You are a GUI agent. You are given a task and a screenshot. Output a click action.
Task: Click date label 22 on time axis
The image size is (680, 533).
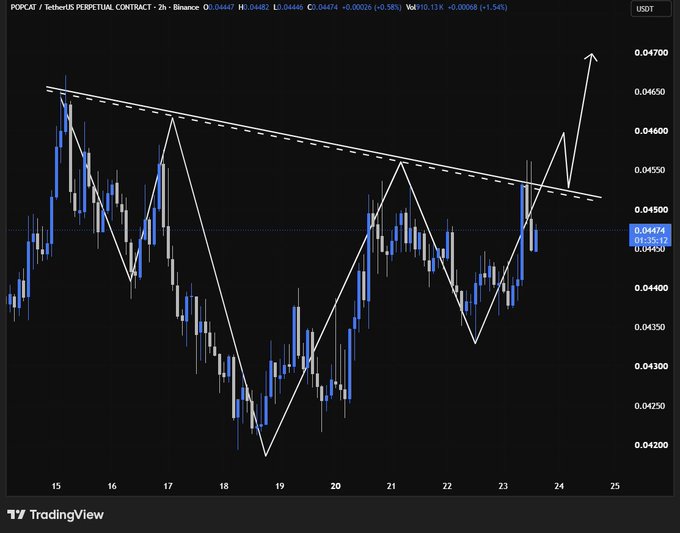coord(447,486)
